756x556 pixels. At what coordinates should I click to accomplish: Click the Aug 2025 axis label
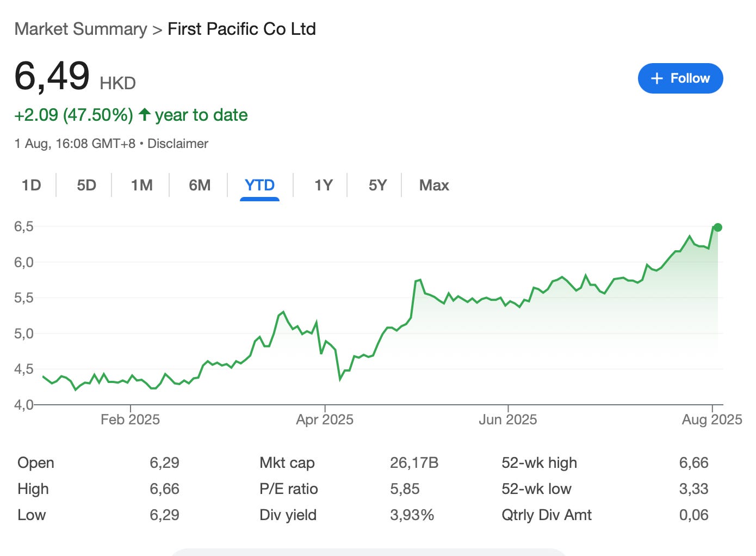click(712, 419)
